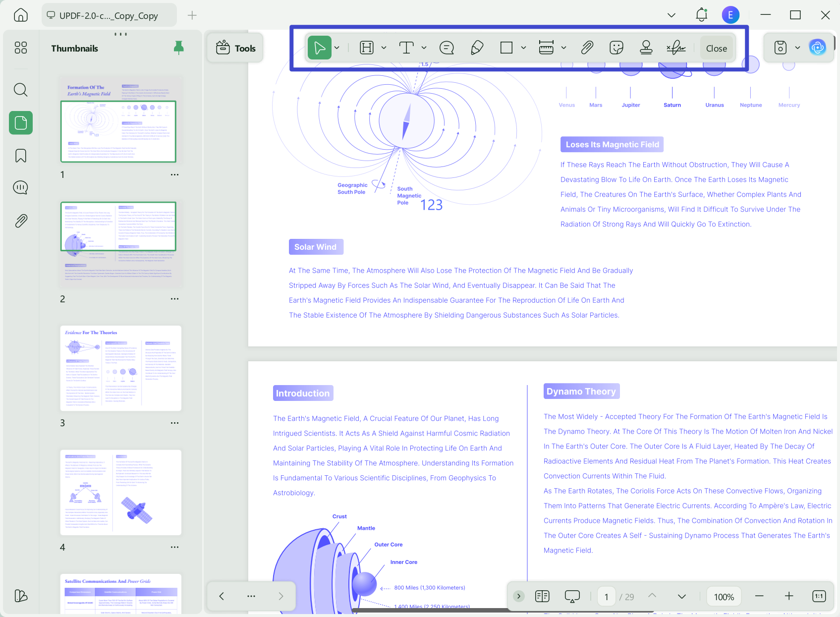Open the Attachments panel in sidebar
The image size is (840, 617).
click(x=21, y=221)
